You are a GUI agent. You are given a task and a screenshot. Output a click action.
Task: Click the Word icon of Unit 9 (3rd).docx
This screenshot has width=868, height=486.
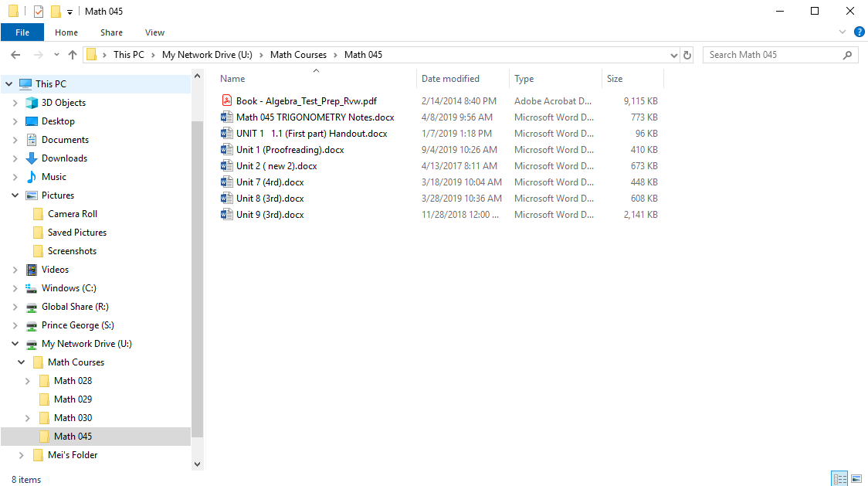tap(226, 215)
